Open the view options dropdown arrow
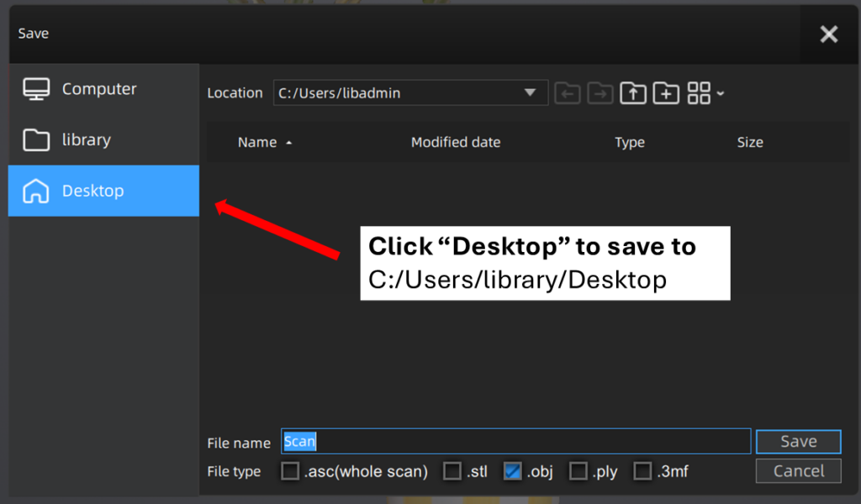This screenshot has width=861, height=504. point(721,94)
